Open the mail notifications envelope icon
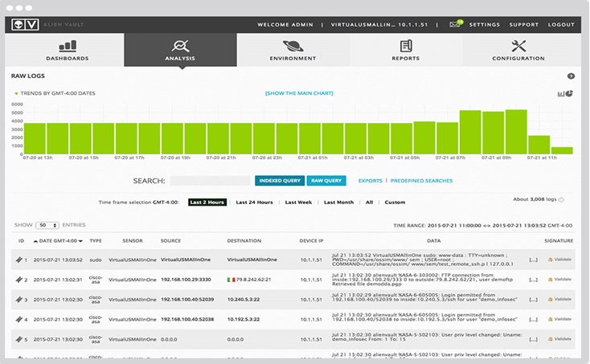This screenshot has width=590, height=364. point(454,24)
